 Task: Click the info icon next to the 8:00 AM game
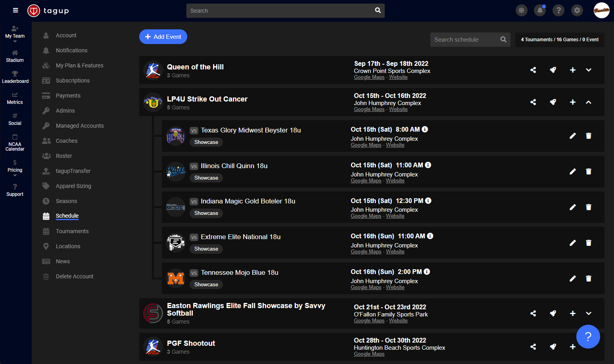tap(425, 129)
